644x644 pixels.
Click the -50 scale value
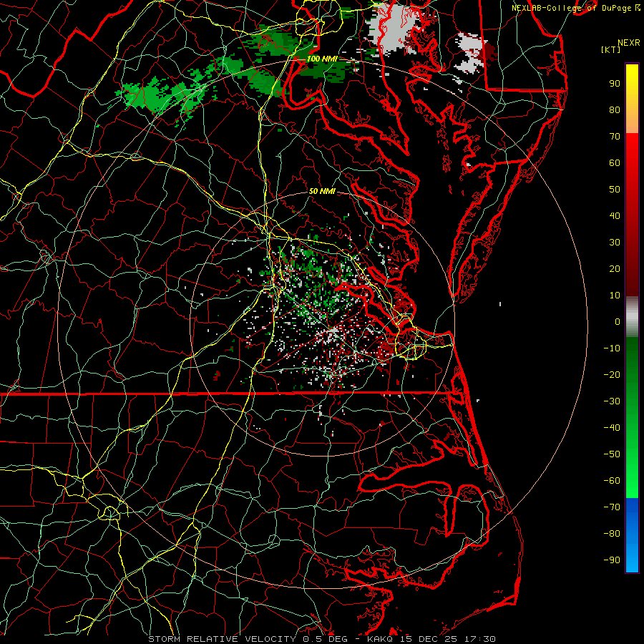pos(612,454)
